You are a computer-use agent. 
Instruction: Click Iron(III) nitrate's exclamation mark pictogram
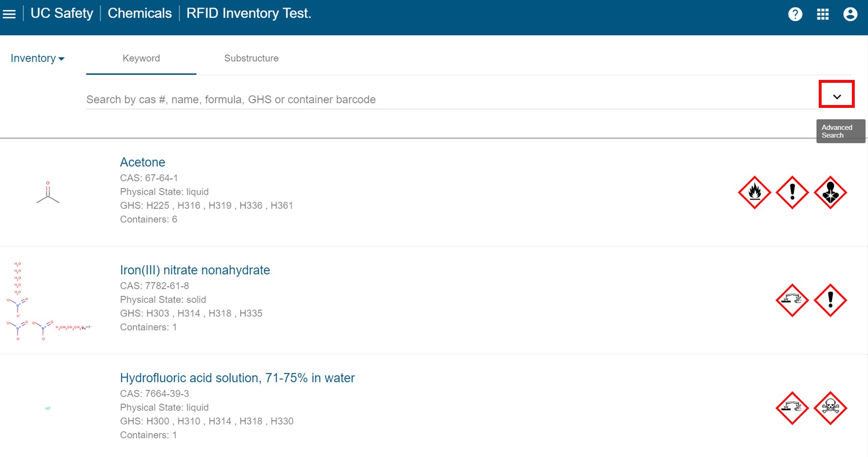tap(830, 300)
